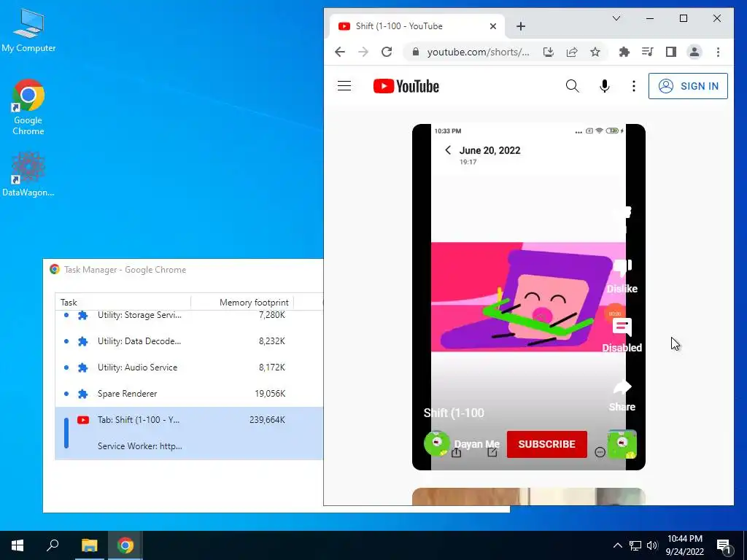The width and height of the screenshot is (747, 560).
Task: Click the 239,664K memory value
Action: click(267, 419)
